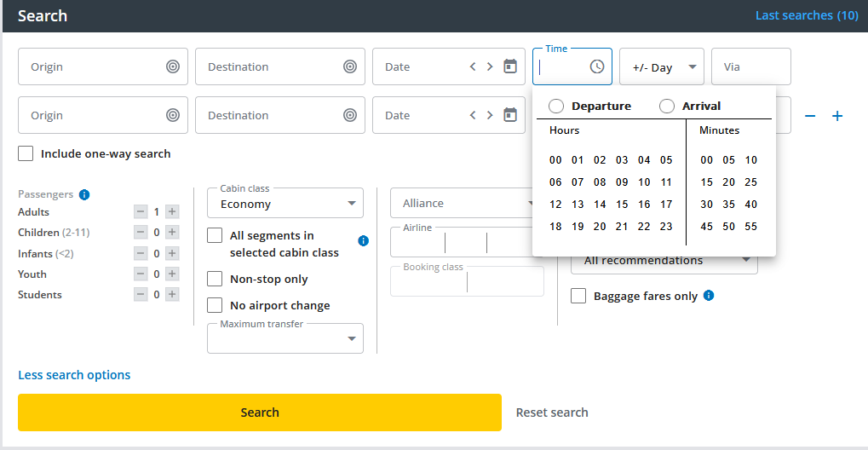Enable Include one-way search checkbox
This screenshot has height=450, width=868.
26,153
